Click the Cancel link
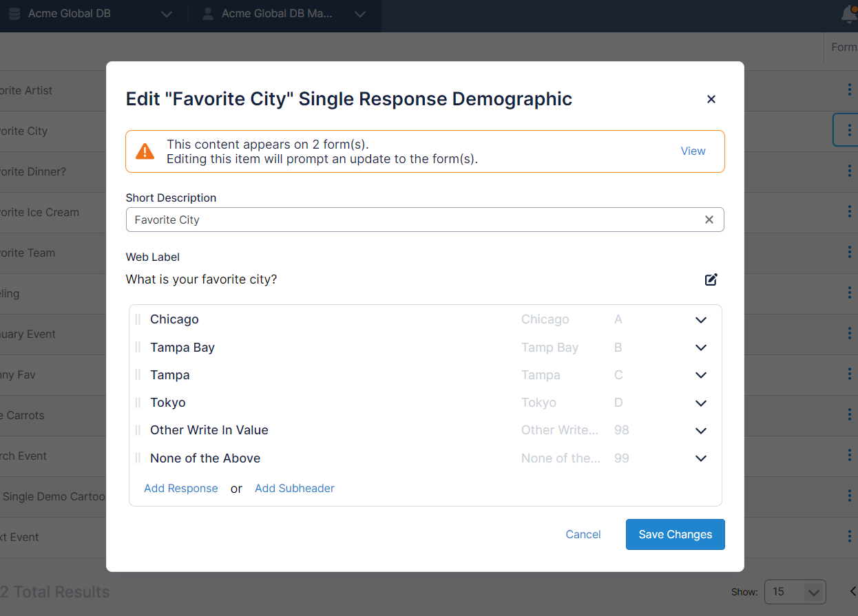 tap(583, 534)
